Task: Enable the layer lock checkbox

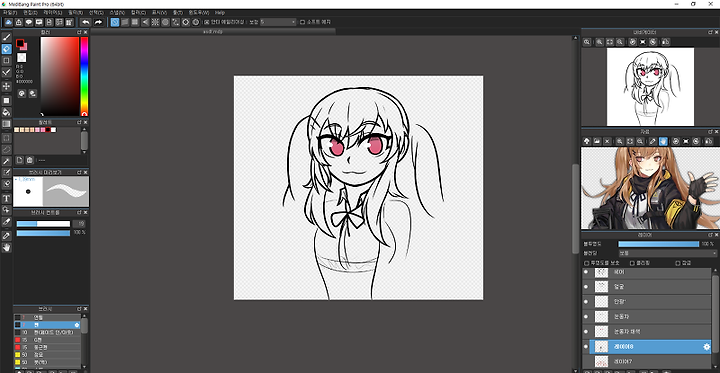Action: 678,263
